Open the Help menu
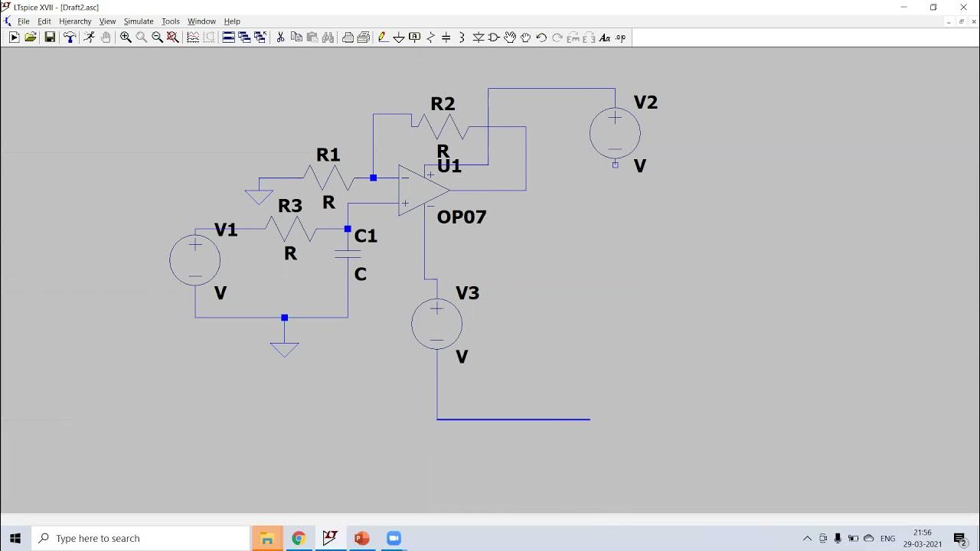Image resolution: width=980 pixels, height=551 pixels. pos(232,21)
